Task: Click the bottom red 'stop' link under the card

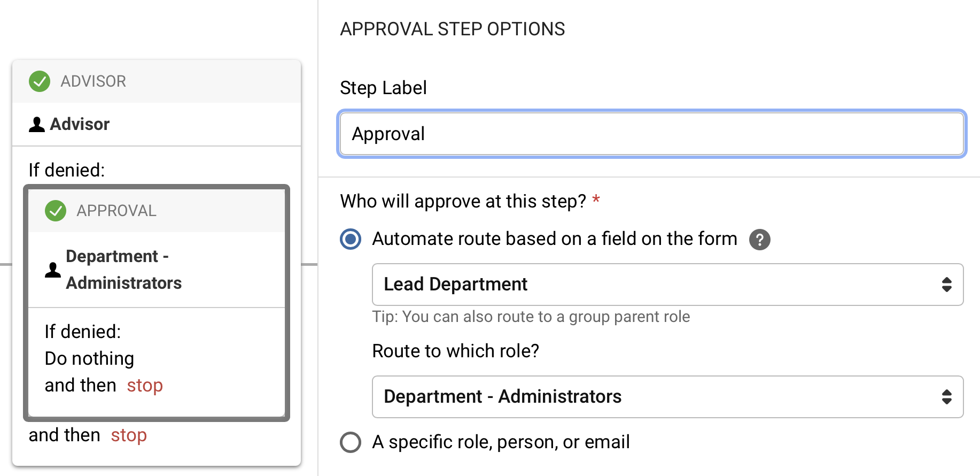Action: point(128,435)
